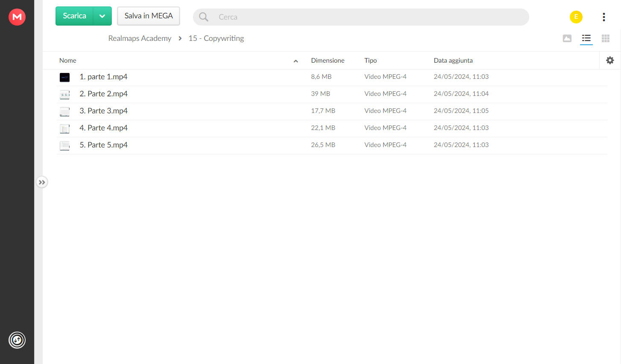Click 15 - Copywriting breadcrumb
Image resolution: width=621 pixels, height=364 pixels.
point(216,38)
